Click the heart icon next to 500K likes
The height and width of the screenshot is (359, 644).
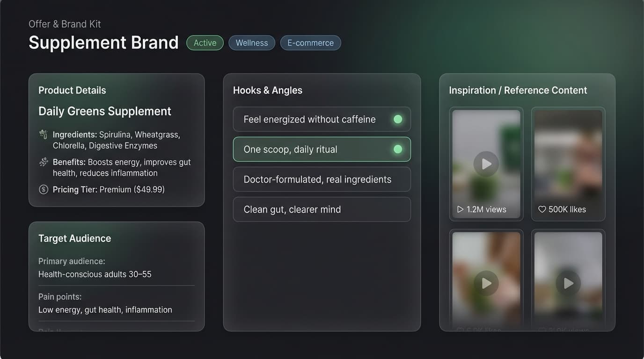click(542, 209)
